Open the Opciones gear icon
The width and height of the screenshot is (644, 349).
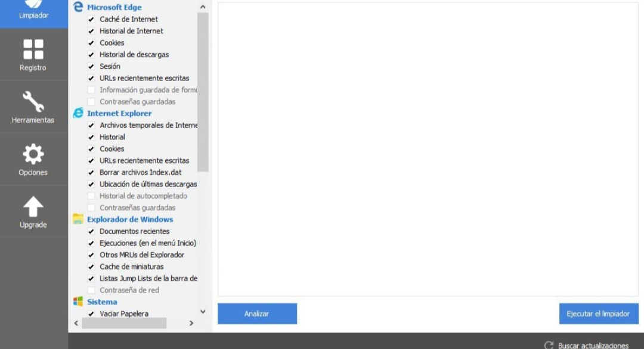tap(33, 154)
